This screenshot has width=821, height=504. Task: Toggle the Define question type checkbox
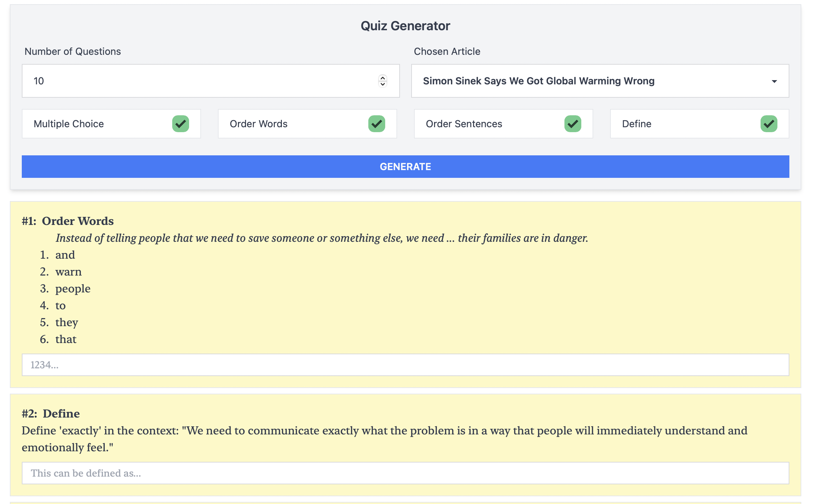(x=769, y=124)
